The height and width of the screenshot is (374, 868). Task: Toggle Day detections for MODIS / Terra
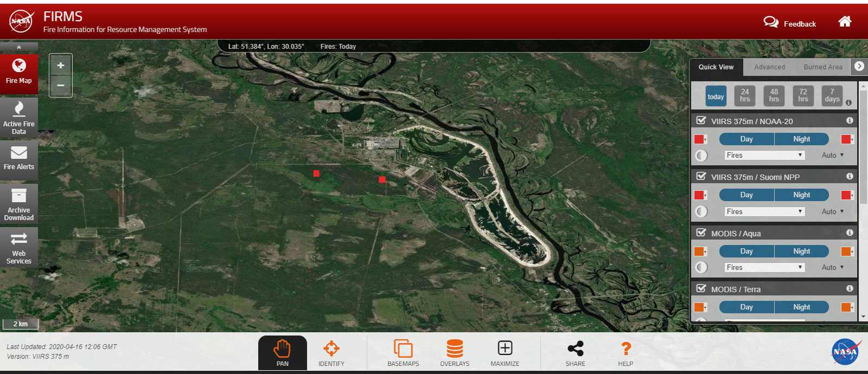pyautogui.click(x=746, y=307)
